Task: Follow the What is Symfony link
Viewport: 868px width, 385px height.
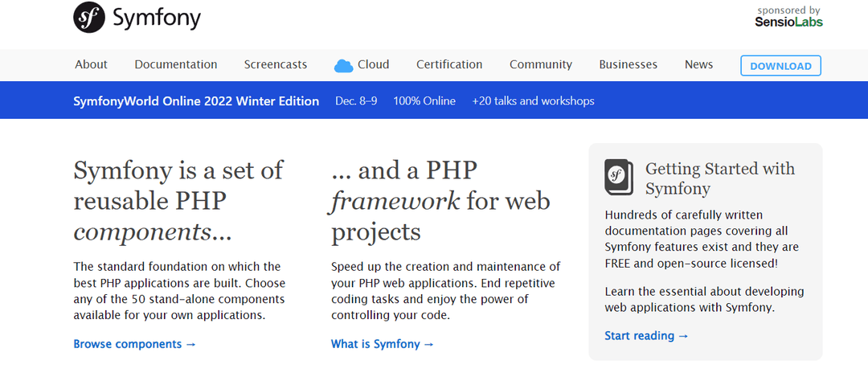Action: pos(383,344)
